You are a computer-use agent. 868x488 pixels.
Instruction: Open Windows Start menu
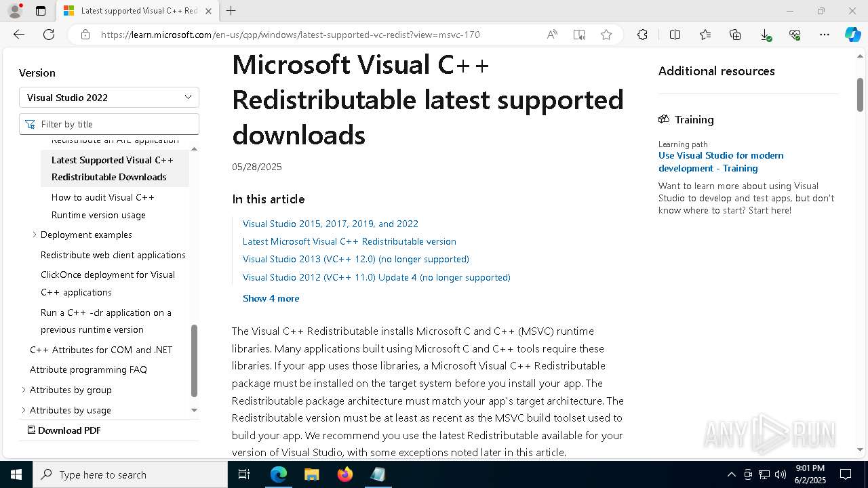[16, 474]
